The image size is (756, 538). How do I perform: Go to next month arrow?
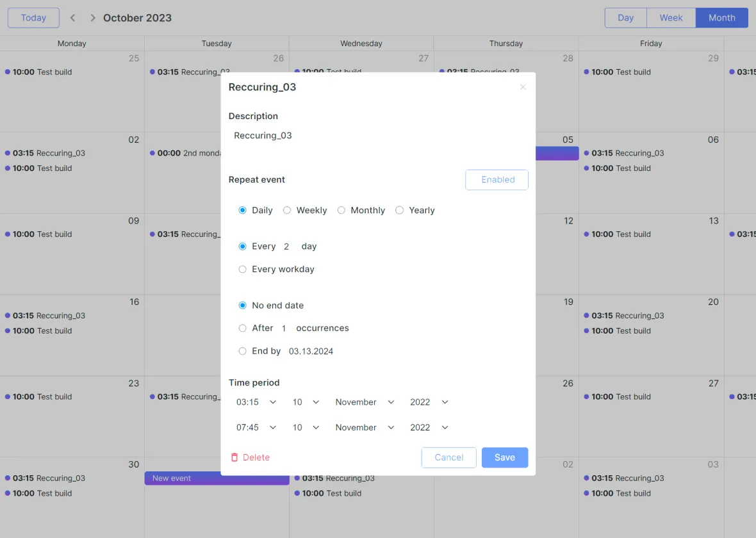click(x=92, y=18)
